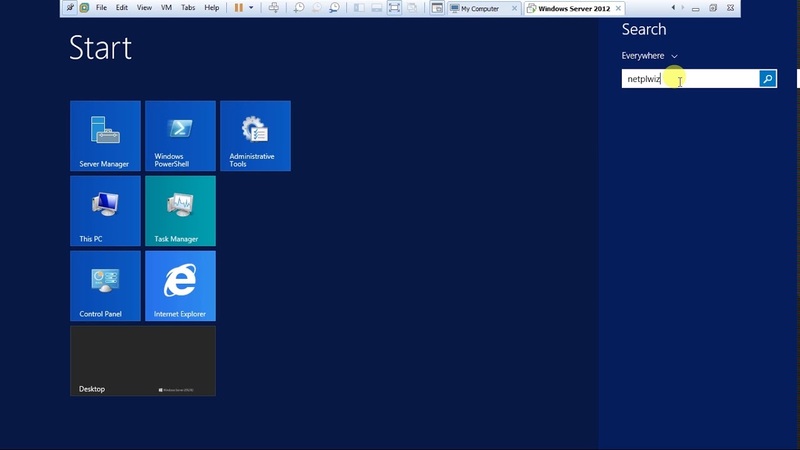This screenshot has height=450, width=800.
Task: Open the Administrative Tools tile
Action: click(x=255, y=136)
